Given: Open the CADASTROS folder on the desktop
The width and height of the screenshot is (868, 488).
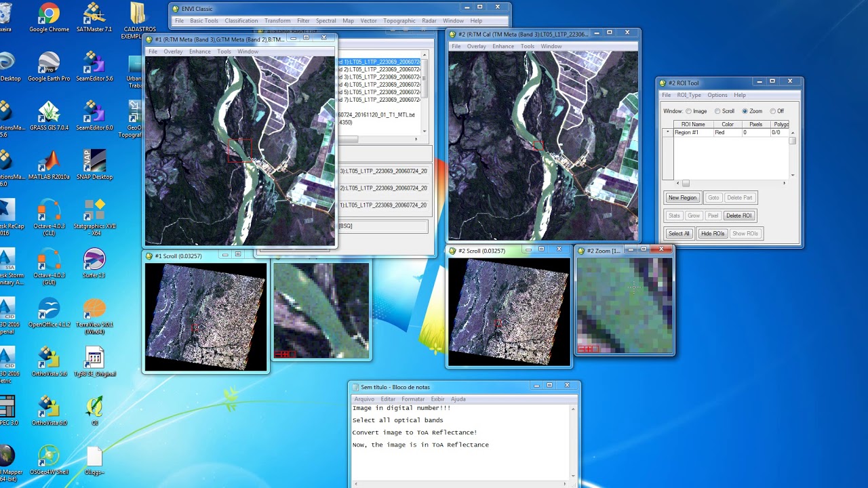Looking at the screenshot, I should point(138,20).
